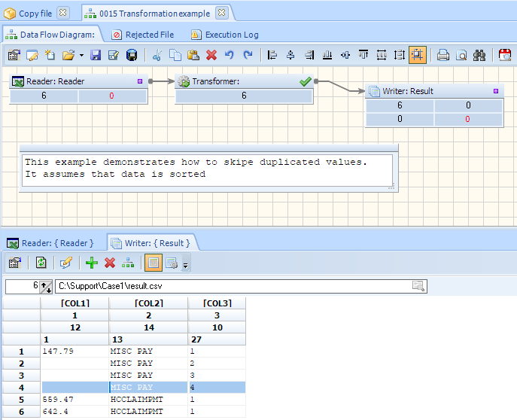The width and height of the screenshot is (517, 420).
Task: Click the red calendar scheduler icon
Action: coord(505,55)
